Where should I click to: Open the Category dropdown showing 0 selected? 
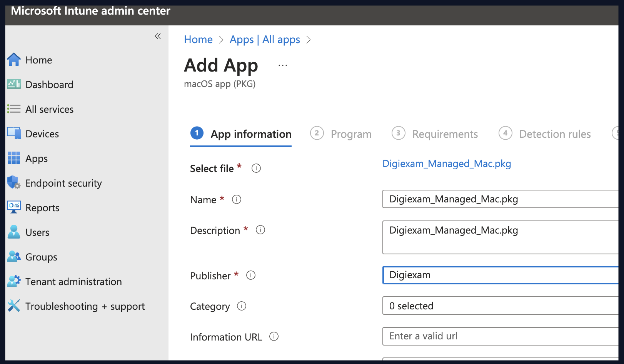500,306
